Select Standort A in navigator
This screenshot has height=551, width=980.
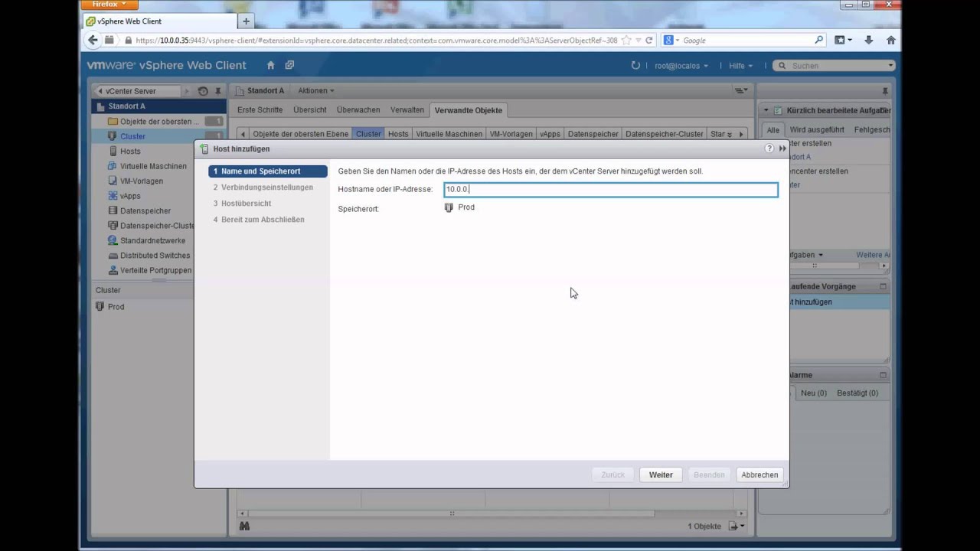pos(158,106)
